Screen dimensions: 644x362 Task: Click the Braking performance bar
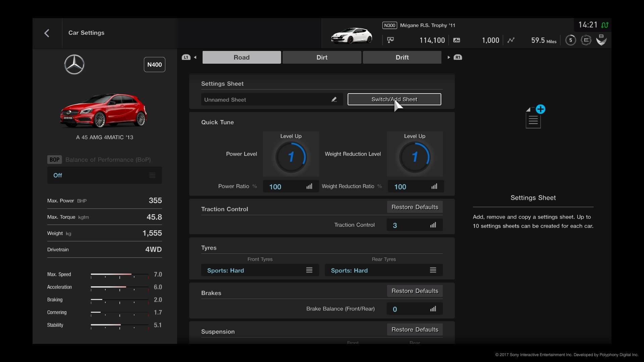coord(119,300)
